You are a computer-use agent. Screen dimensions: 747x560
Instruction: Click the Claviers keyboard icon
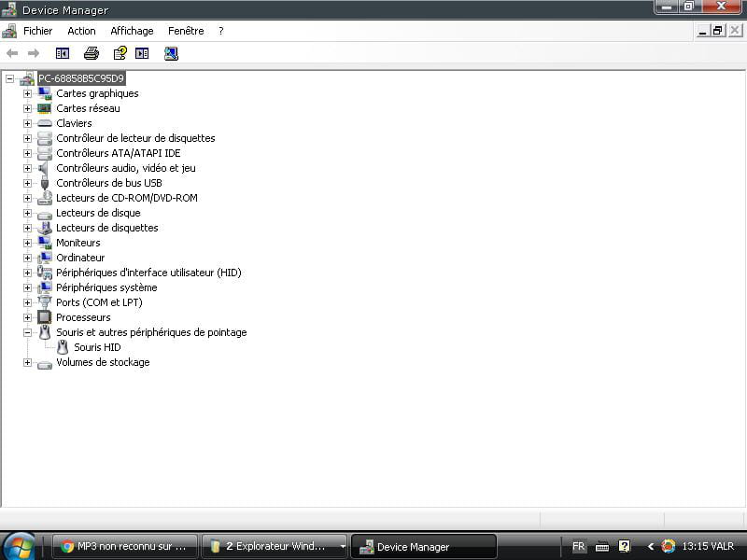pyautogui.click(x=45, y=123)
